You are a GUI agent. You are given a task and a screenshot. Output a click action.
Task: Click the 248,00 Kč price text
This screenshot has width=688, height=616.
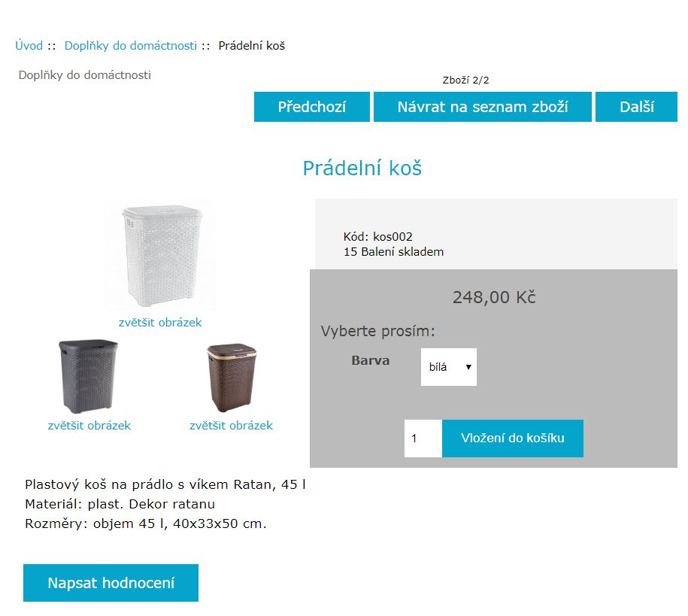click(x=494, y=297)
